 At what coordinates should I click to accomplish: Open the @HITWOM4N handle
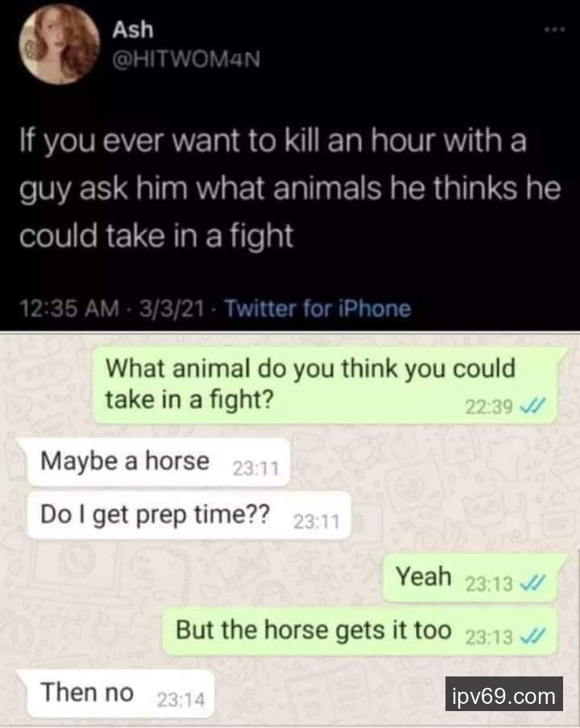[186, 59]
